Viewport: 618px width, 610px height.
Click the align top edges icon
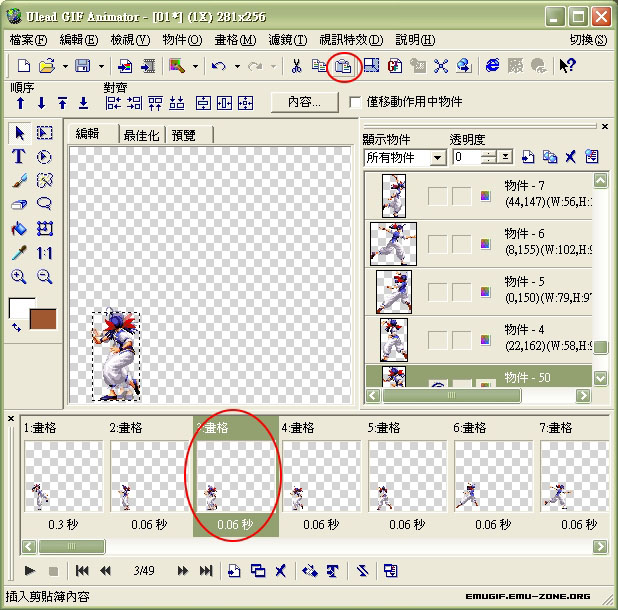click(155, 103)
